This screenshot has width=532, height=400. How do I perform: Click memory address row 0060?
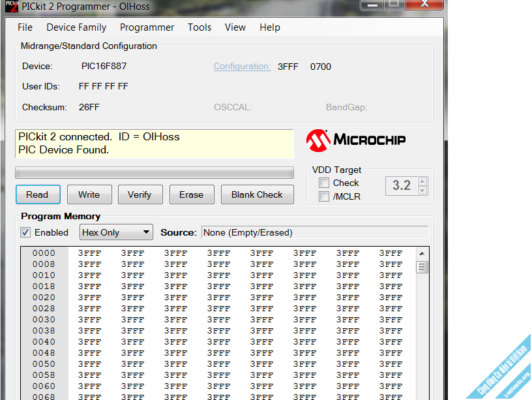coord(44,386)
